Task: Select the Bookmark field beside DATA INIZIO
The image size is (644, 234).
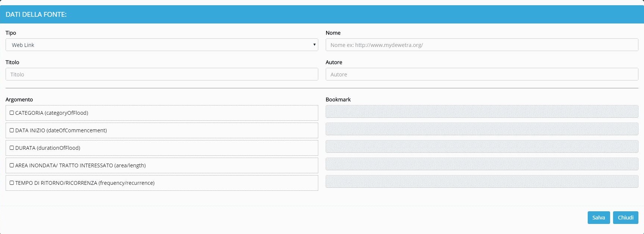Action: [x=482, y=129]
